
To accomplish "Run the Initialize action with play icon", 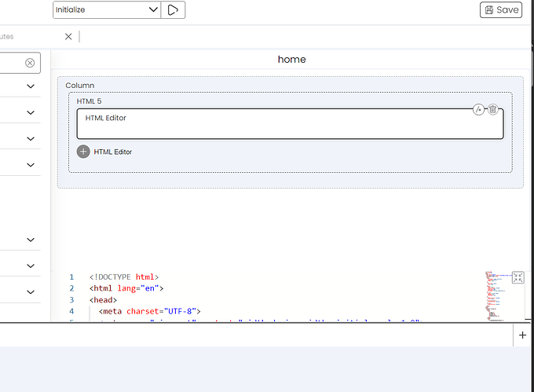I will point(173,10).
